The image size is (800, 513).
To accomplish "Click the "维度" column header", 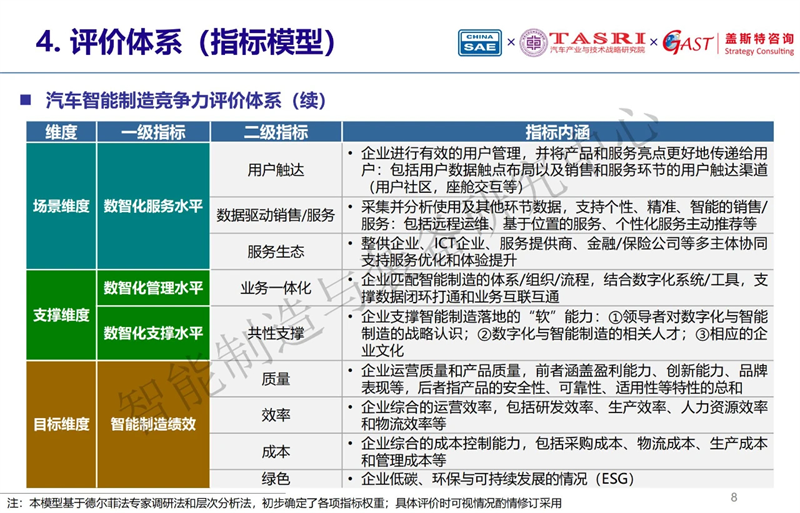I will (61, 132).
